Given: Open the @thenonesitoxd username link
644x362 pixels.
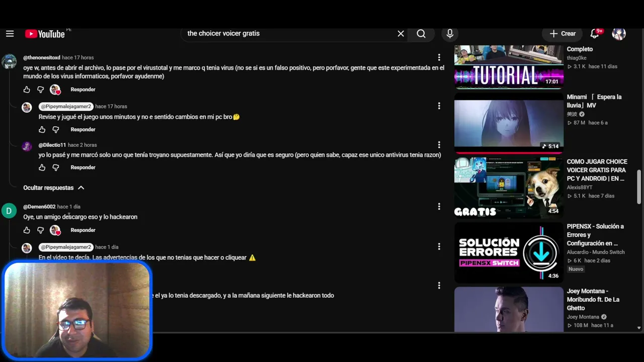Looking at the screenshot, I should coord(42,58).
